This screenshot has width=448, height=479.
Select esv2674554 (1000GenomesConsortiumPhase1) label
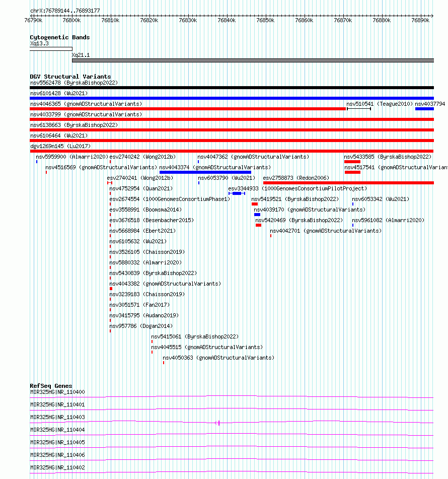(x=170, y=199)
